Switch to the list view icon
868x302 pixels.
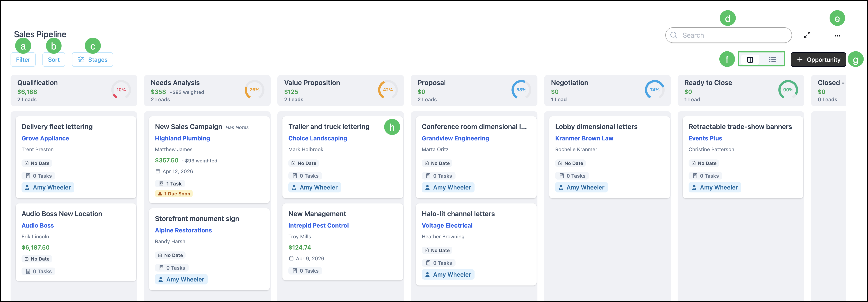click(x=772, y=60)
